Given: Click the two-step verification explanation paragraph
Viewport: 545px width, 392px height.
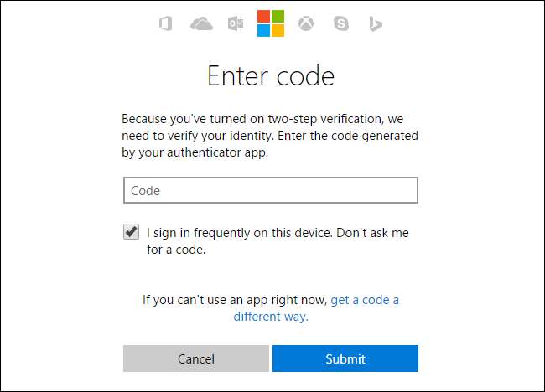Looking at the screenshot, I should coord(270,136).
